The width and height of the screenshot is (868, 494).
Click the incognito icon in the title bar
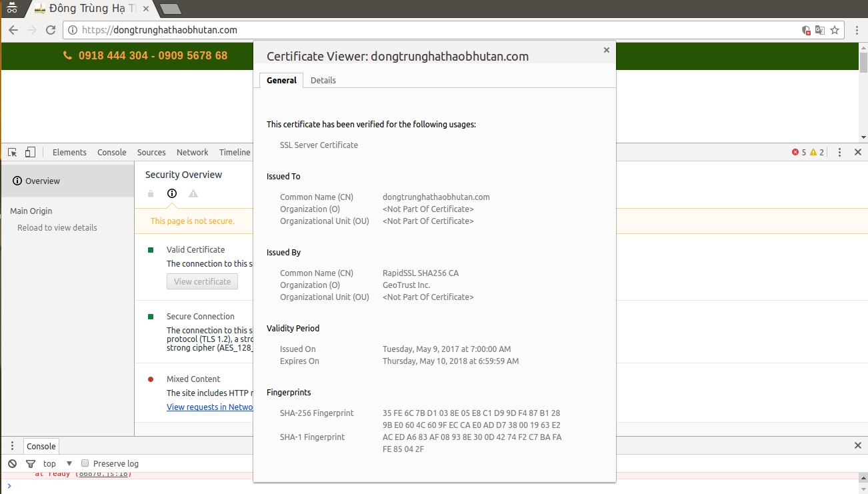(x=12, y=9)
